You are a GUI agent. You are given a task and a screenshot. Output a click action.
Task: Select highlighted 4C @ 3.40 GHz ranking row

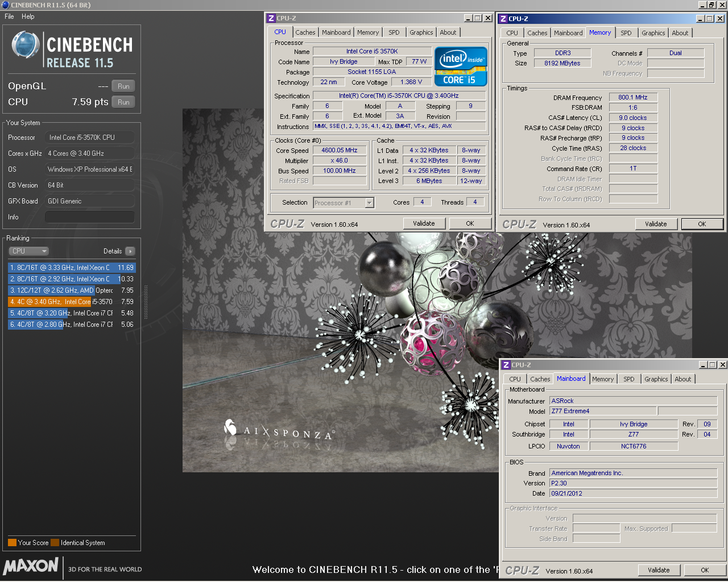point(72,302)
